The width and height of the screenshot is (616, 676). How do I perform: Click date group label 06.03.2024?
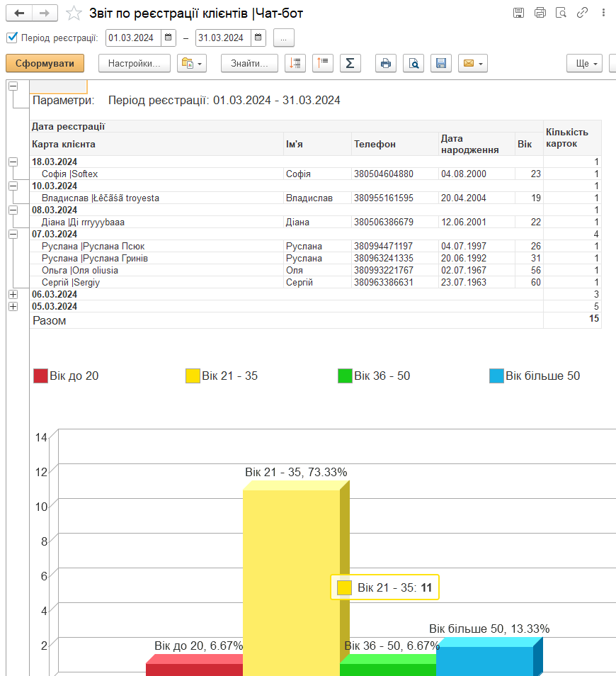click(x=55, y=295)
